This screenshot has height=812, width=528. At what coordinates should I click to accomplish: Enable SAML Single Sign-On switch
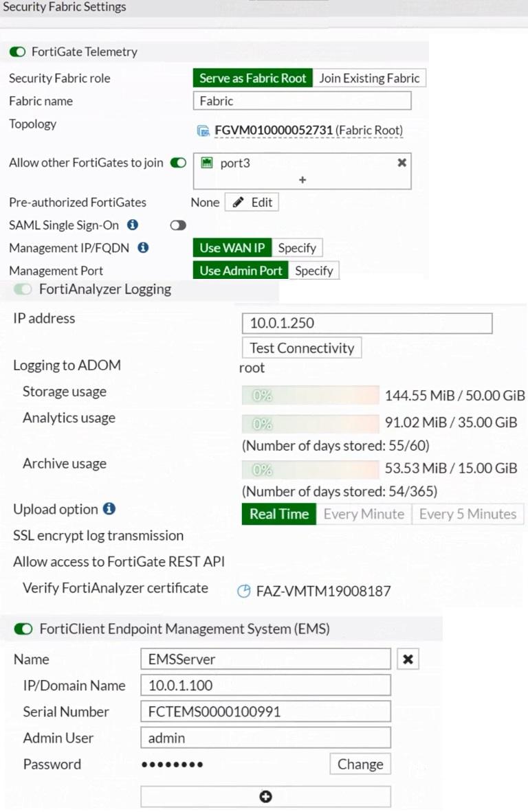(178, 225)
